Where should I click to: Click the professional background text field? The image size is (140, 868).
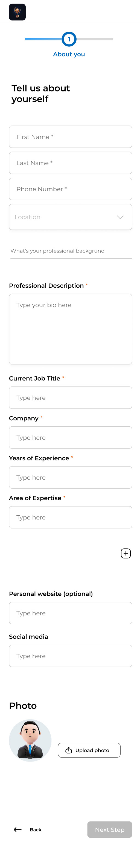point(71,251)
